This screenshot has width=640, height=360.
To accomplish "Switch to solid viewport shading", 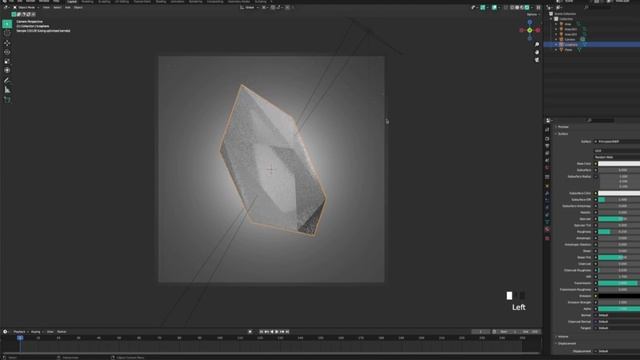I will coord(517,7).
